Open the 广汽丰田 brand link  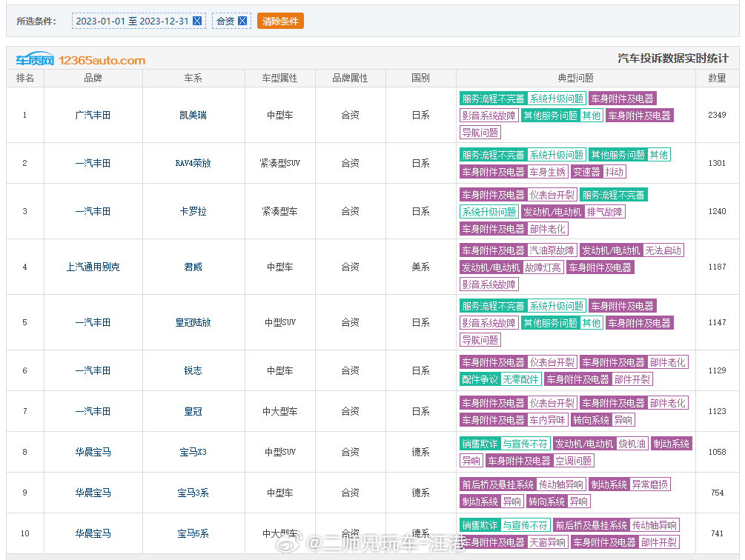(x=93, y=115)
